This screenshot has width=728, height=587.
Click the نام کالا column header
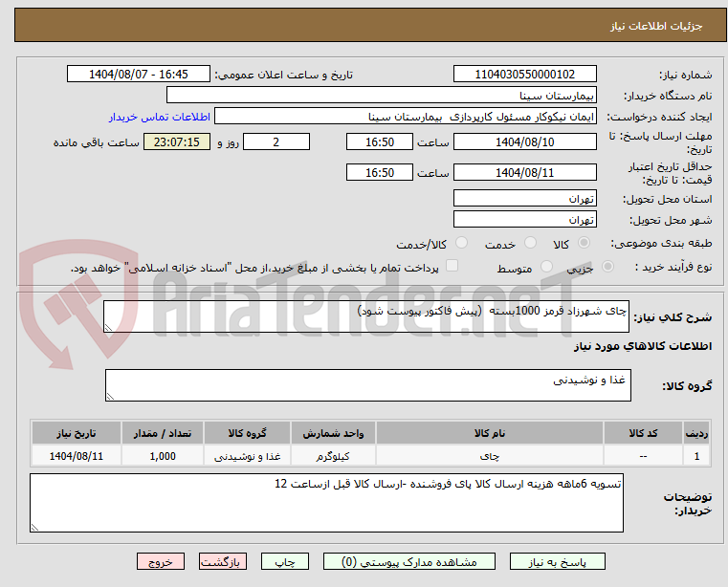[490, 433]
